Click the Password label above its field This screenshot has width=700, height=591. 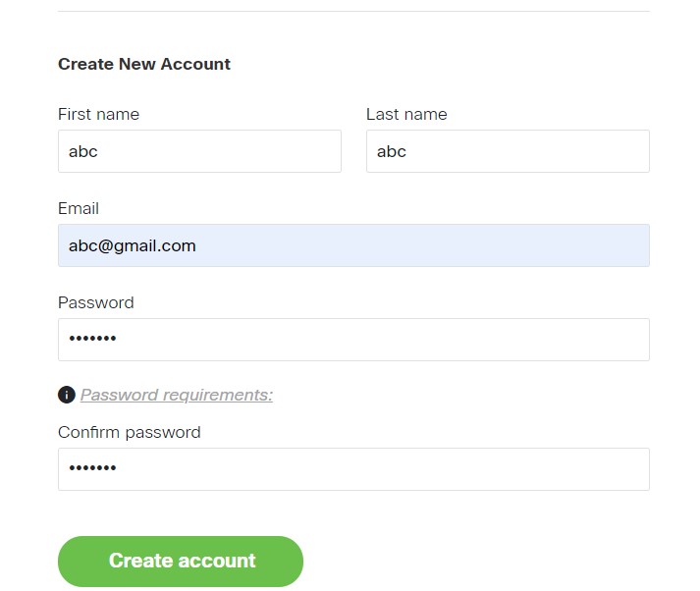pos(96,302)
